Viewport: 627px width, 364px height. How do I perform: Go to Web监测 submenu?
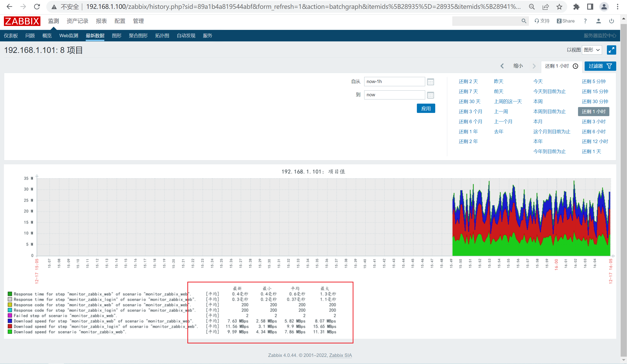pos(69,36)
